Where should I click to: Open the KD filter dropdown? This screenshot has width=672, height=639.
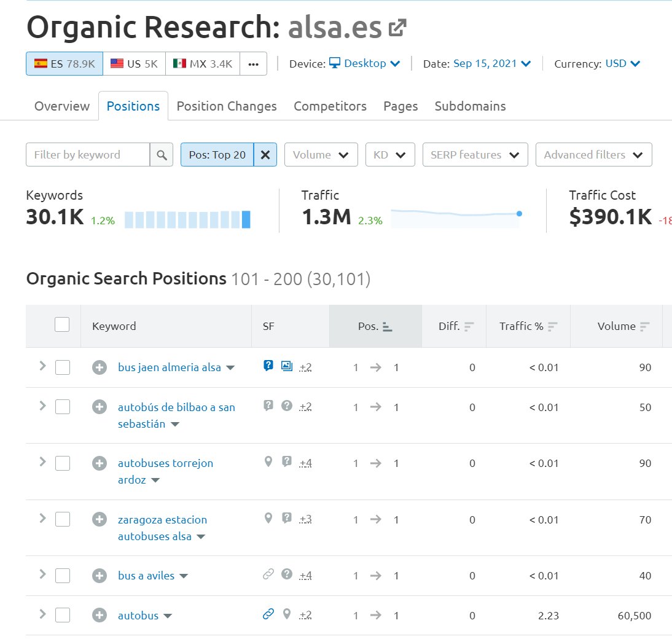click(x=390, y=155)
